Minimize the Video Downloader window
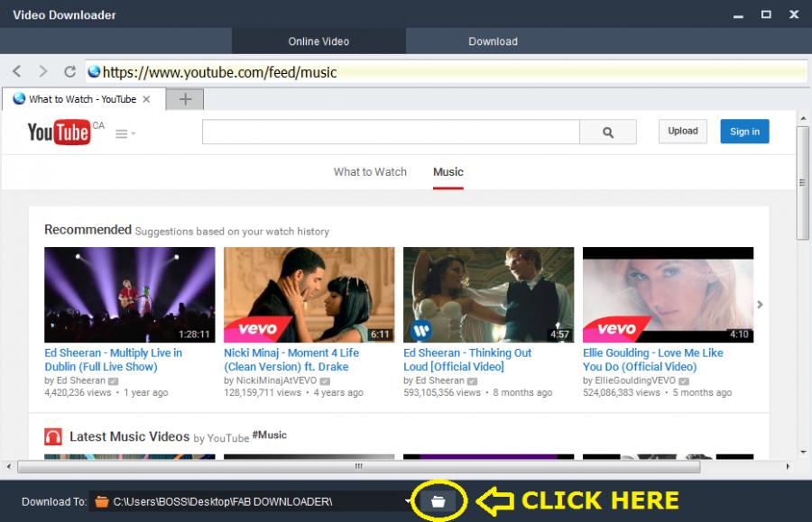The height and width of the screenshot is (522, 812). 738,15
